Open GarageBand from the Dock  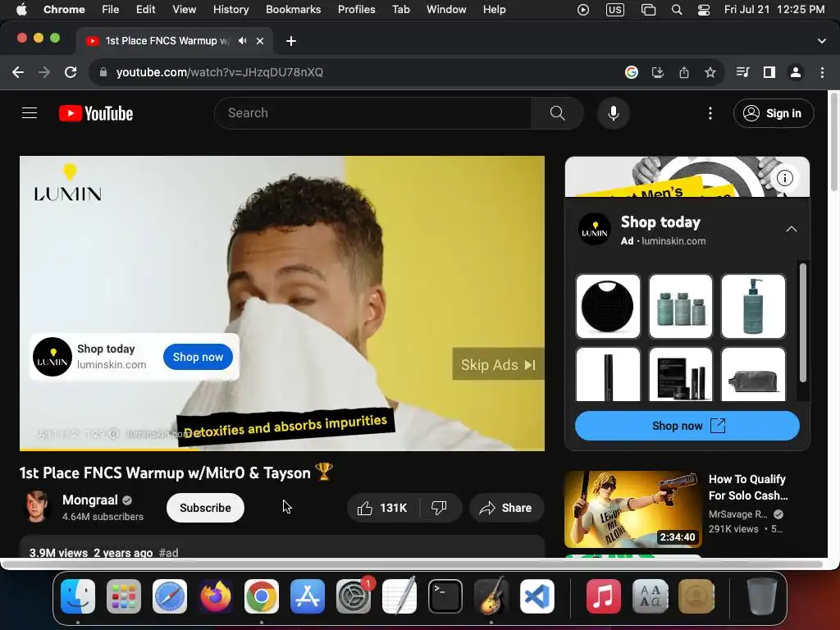(491, 596)
